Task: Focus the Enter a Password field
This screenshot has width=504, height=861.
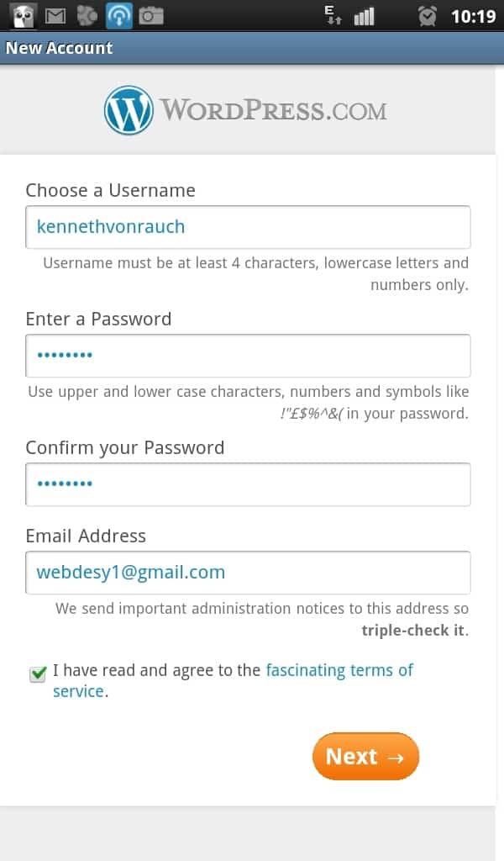Action: click(248, 356)
